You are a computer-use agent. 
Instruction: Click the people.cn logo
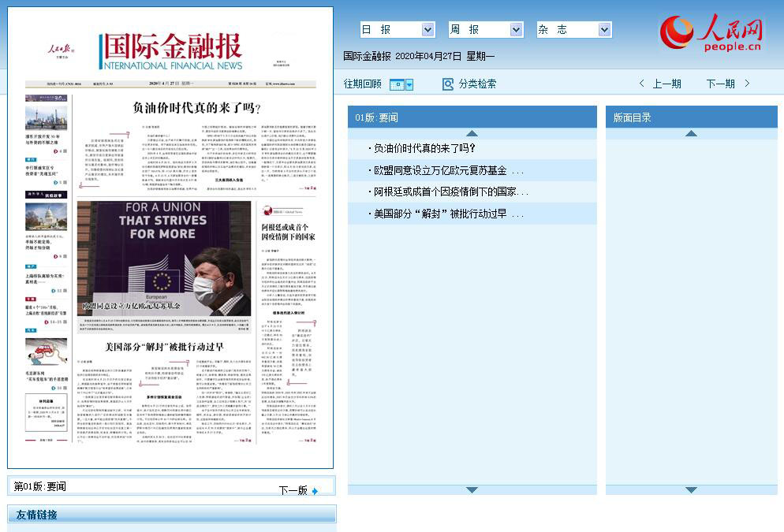pos(711,34)
